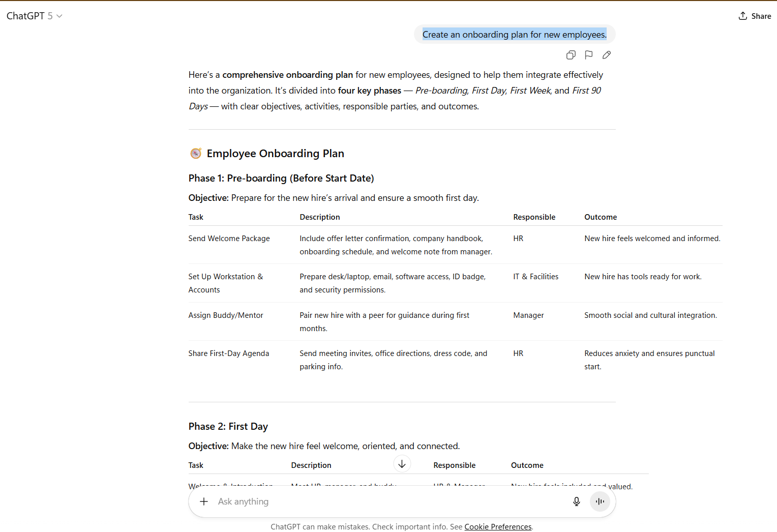Image resolution: width=777 pixels, height=532 pixels.
Task: Launch voice mode using the waveform icon
Action: pyautogui.click(x=600, y=501)
